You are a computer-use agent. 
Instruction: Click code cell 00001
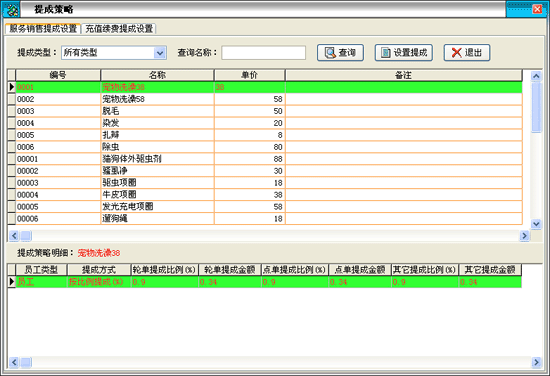(x=58, y=159)
